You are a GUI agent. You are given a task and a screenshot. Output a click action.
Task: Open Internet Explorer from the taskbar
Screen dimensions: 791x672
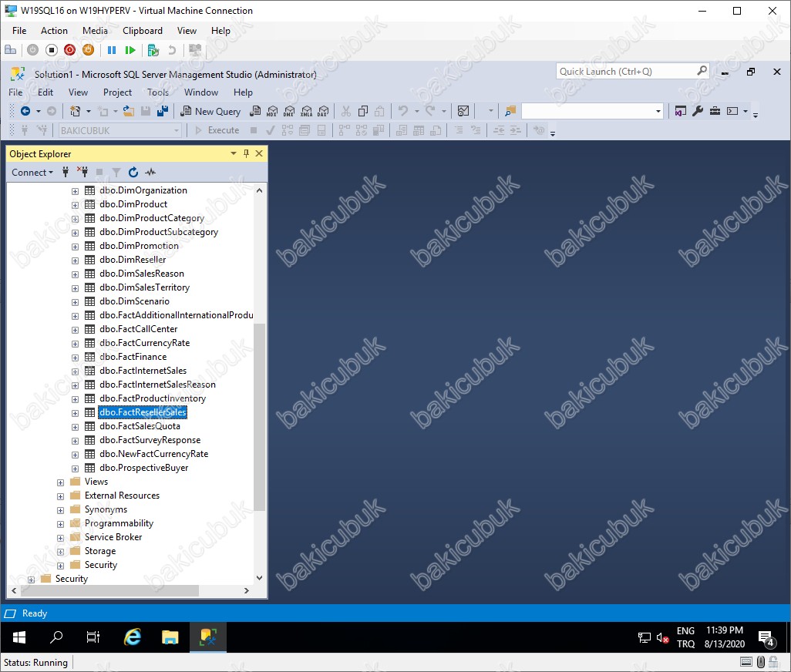pos(133,637)
